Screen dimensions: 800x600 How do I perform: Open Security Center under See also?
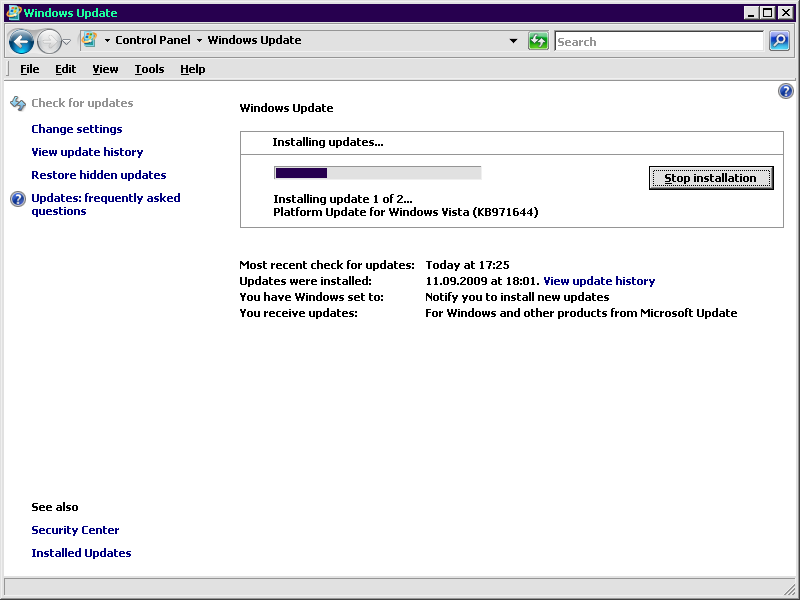click(75, 529)
